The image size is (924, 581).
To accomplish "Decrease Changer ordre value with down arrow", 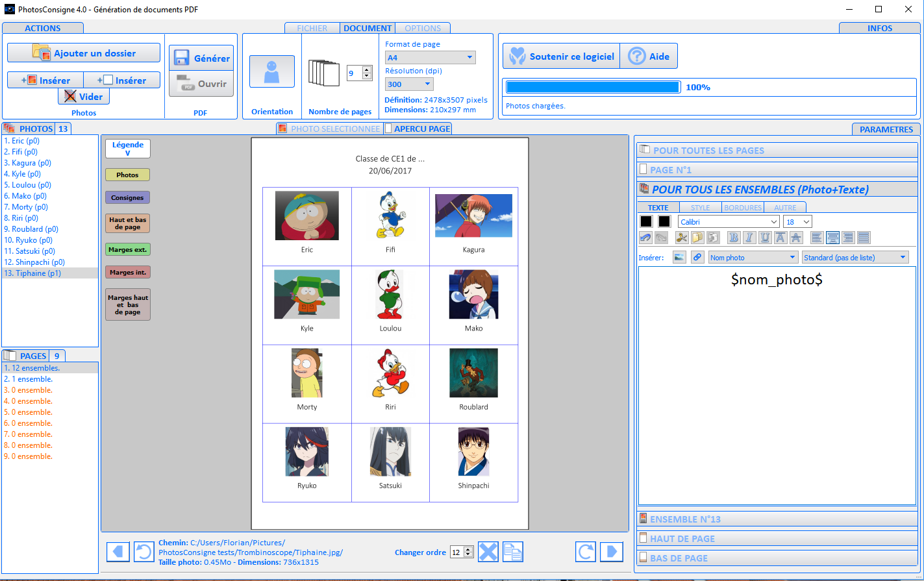I will 469,556.
